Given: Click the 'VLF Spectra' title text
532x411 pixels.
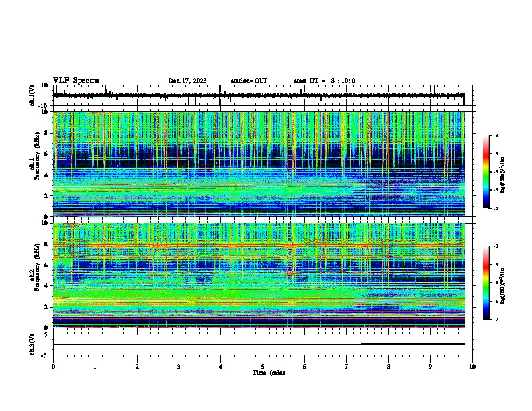Looking at the screenshot, I should (x=76, y=81).
